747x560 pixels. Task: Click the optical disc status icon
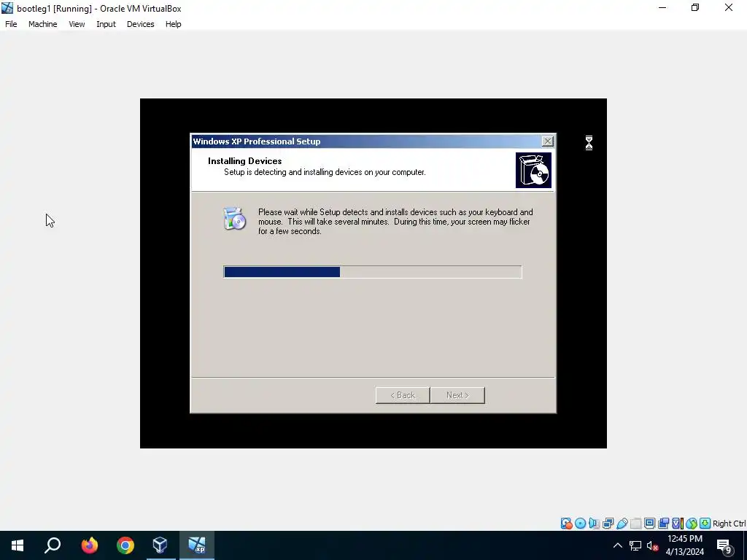click(x=580, y=524)
